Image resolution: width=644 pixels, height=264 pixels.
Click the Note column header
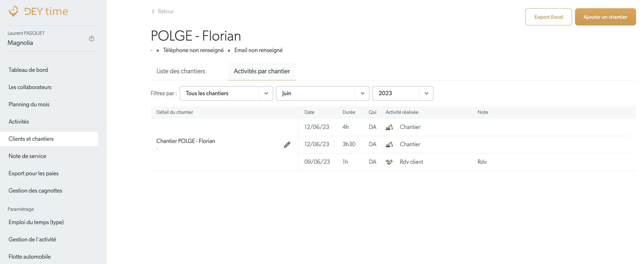483,112
